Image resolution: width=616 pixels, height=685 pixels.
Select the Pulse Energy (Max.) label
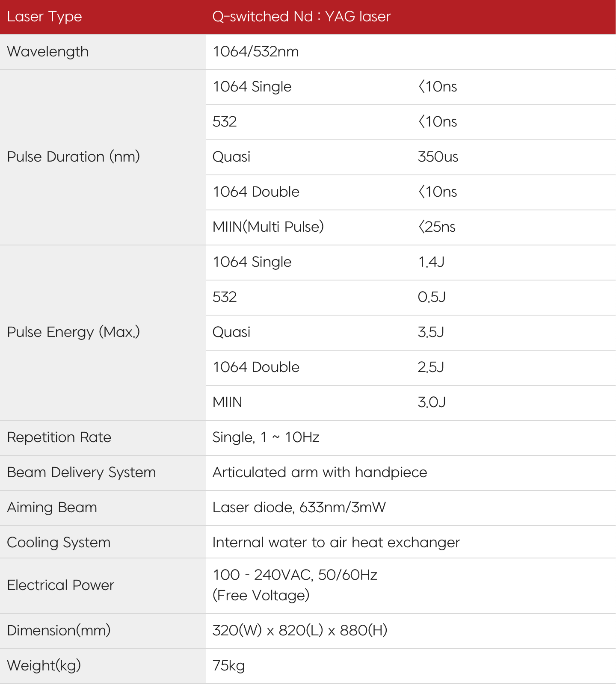[74, 332]
